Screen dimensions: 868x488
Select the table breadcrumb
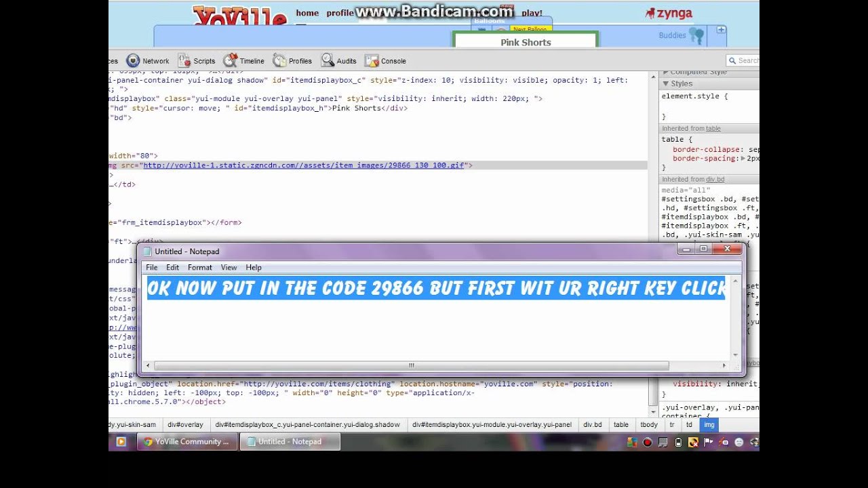(621, 425)
